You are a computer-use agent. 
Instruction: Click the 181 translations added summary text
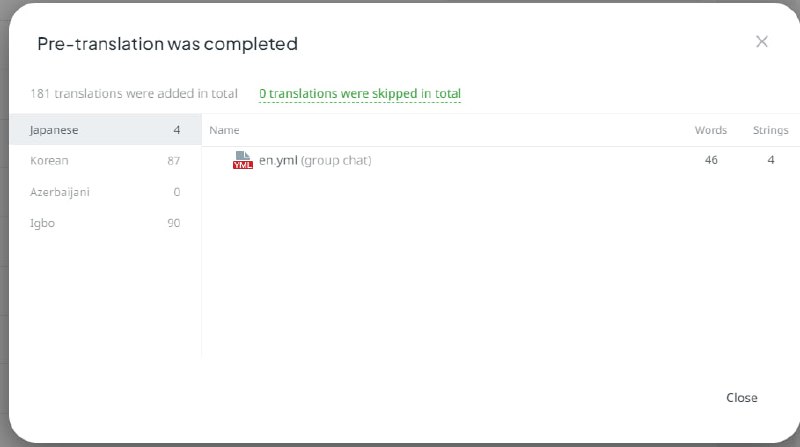tap(134, 94)
